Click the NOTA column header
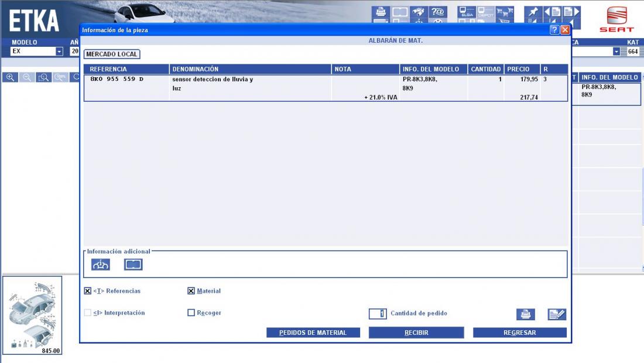The height and width of the screenshot is (363, 644). pyautogui.click(x=365, y=69)
